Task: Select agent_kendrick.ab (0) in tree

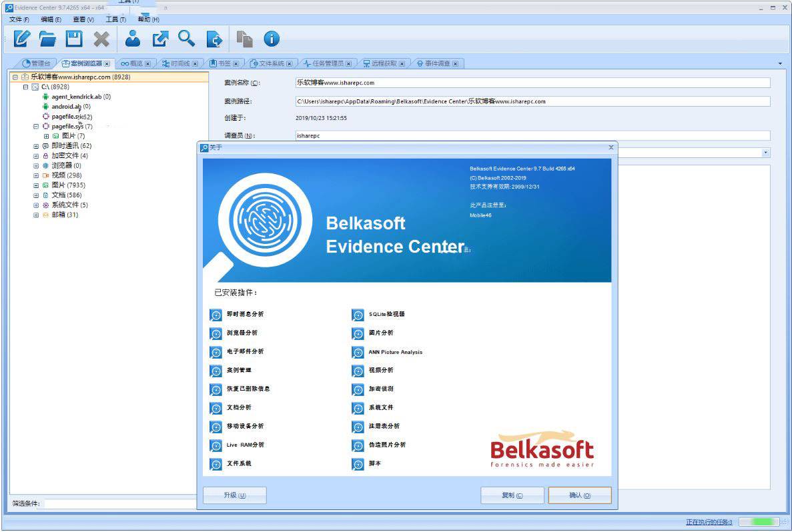Action: [x=81, y=97]
